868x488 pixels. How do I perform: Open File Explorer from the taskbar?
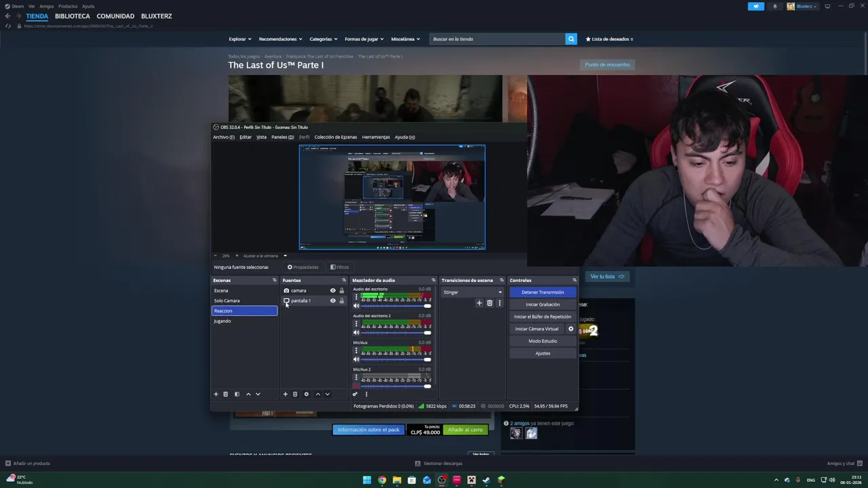(397, 480)
